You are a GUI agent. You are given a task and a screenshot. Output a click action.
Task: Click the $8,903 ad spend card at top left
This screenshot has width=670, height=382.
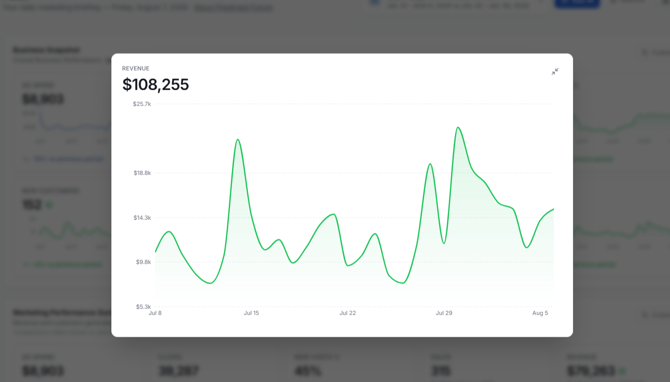pos(43,99)
